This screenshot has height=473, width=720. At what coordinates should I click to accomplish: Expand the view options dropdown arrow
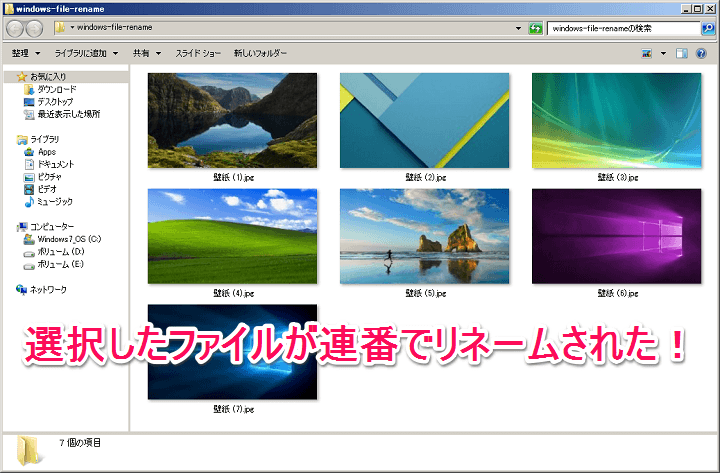point(663,53)
